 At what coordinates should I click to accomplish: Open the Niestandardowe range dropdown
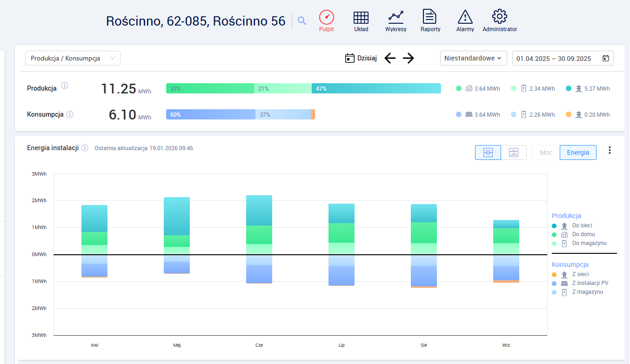[473, 58]
